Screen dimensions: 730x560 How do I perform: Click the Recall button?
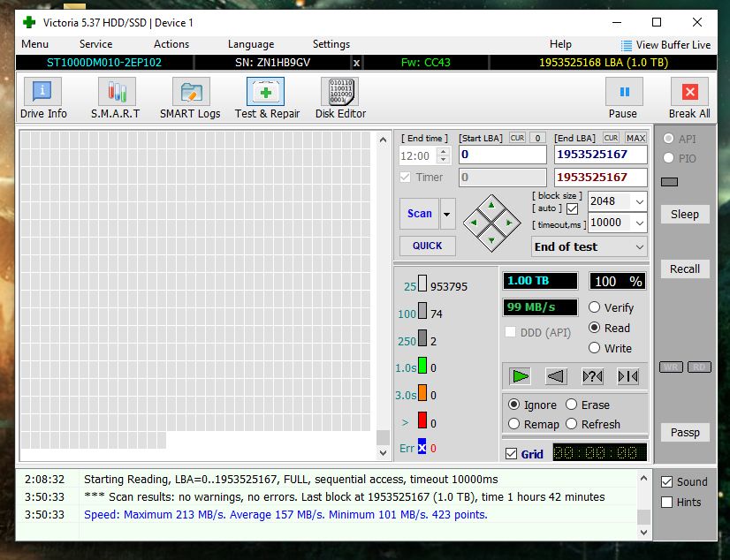685,269
